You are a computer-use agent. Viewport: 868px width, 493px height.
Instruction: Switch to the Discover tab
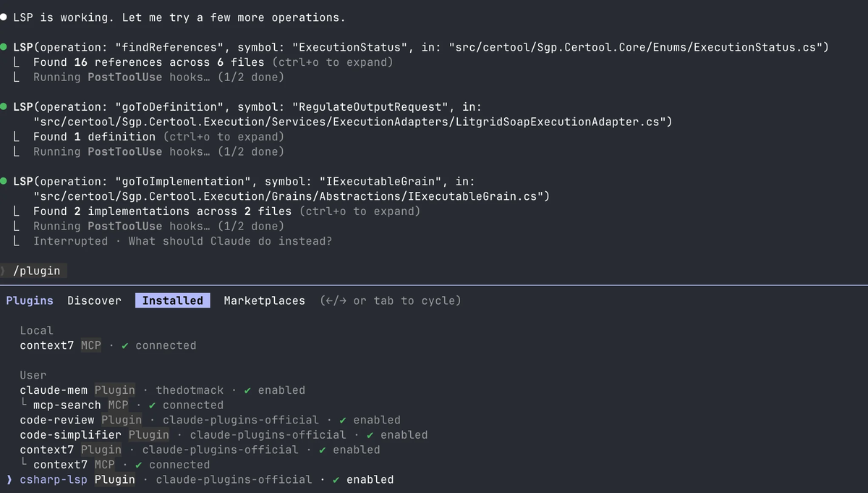(94, 300)
